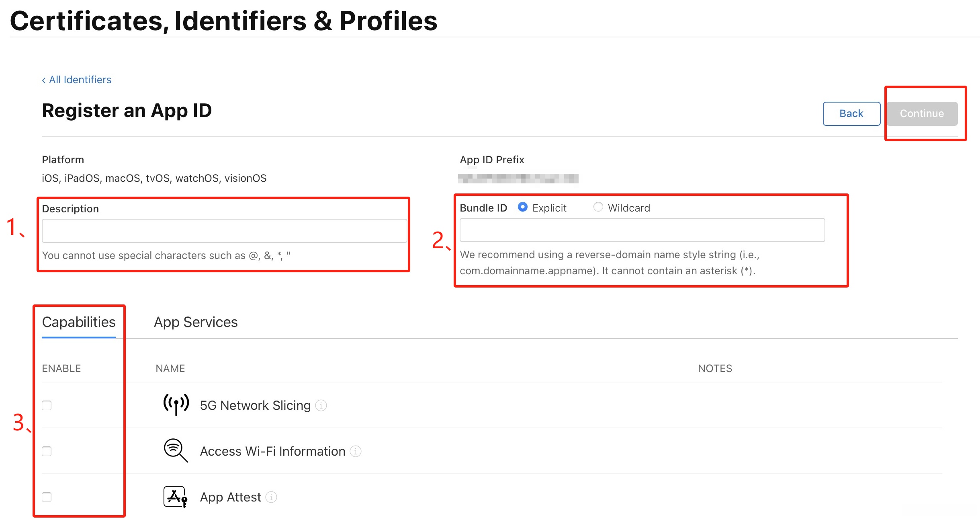Open info tooltip for Access Wi-Fi Information

click(x=356, y=451)
